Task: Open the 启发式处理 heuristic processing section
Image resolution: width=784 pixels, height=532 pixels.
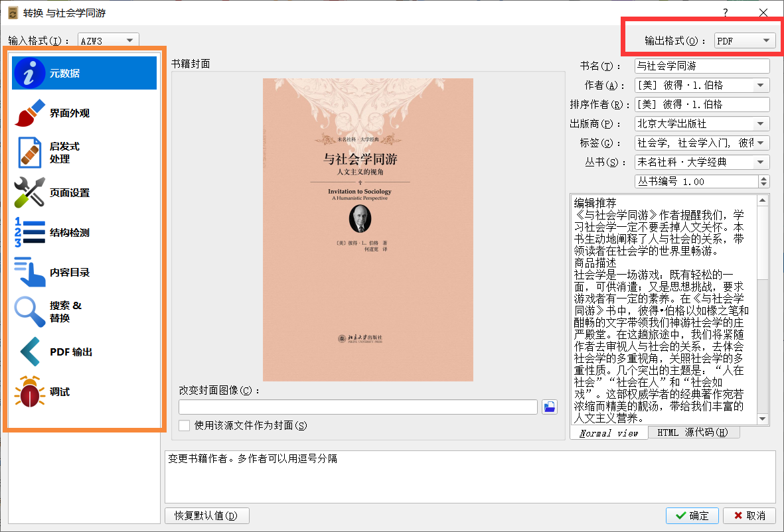Action: 84,153
